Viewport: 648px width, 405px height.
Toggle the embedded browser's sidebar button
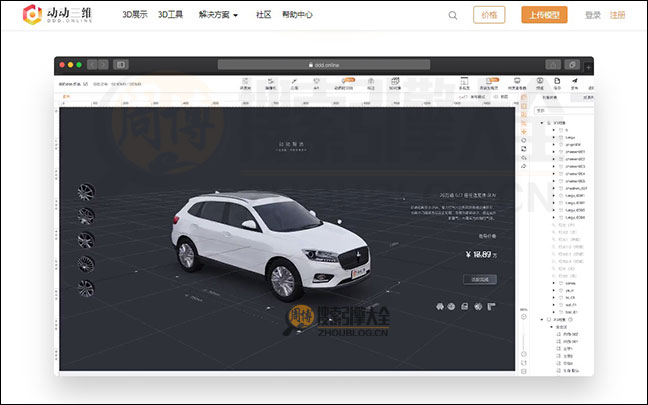coord(121,64)
